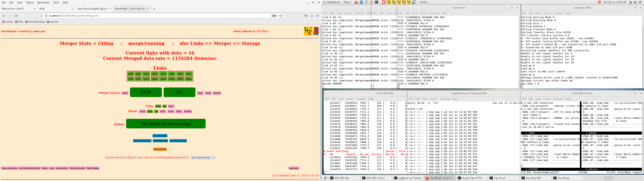Viewport: 644px width, 181px height.
Task: Expand the Places menu in top panel
Action: (x=347, y=2)
